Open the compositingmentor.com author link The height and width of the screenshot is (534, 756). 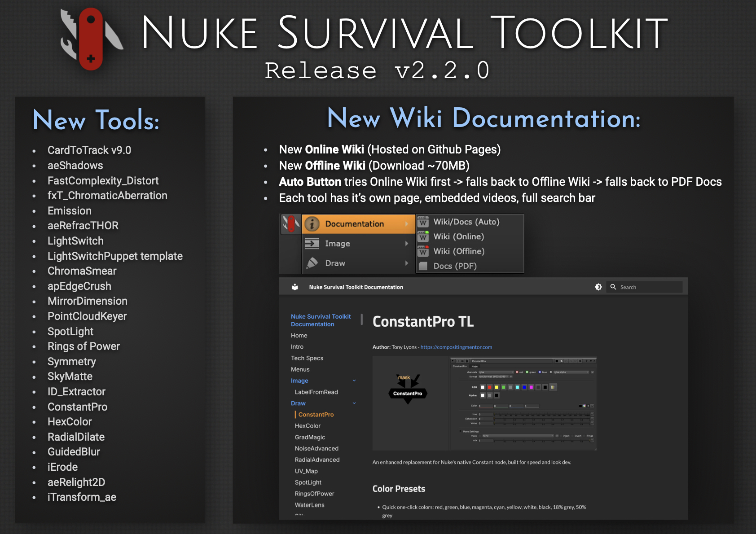point(456,347)
